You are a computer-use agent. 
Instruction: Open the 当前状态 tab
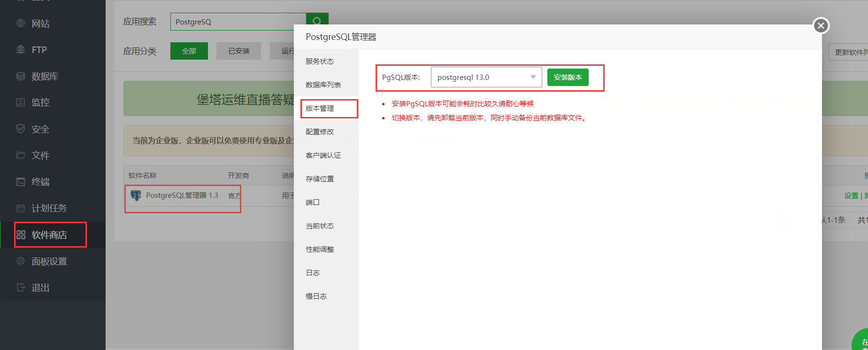pyautogui.click(x=326, y=226)
